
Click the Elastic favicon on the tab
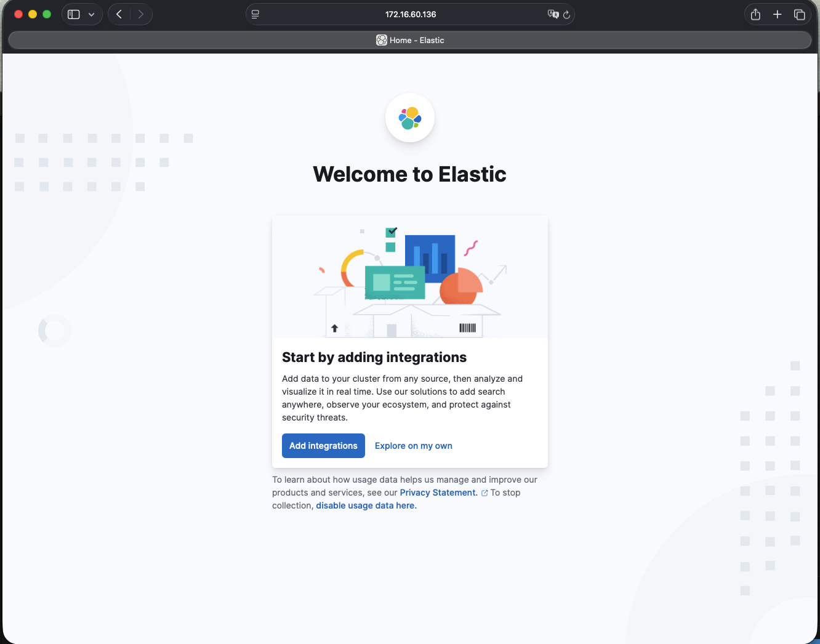pos(382,40)
